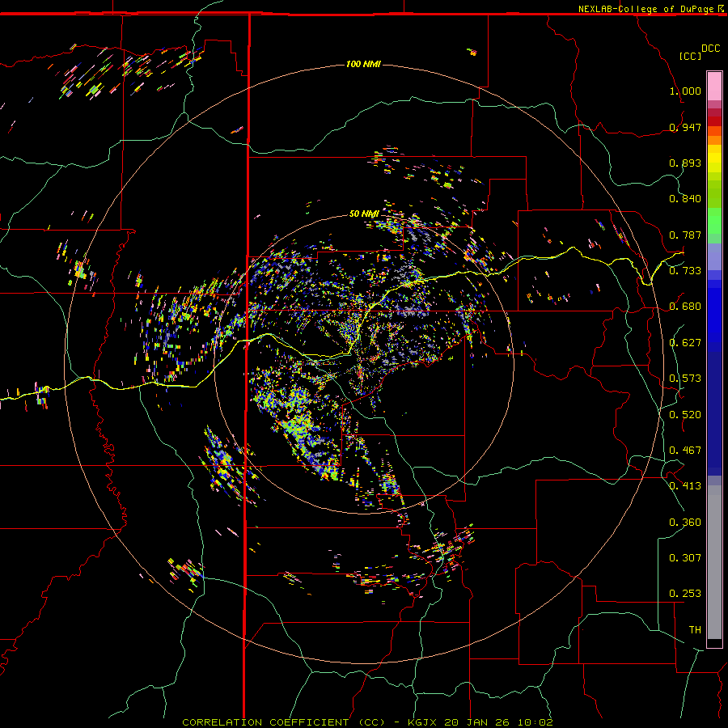Click the 0.947 legend value
Viewport: 728px width, 728px height.
point(685,127)
